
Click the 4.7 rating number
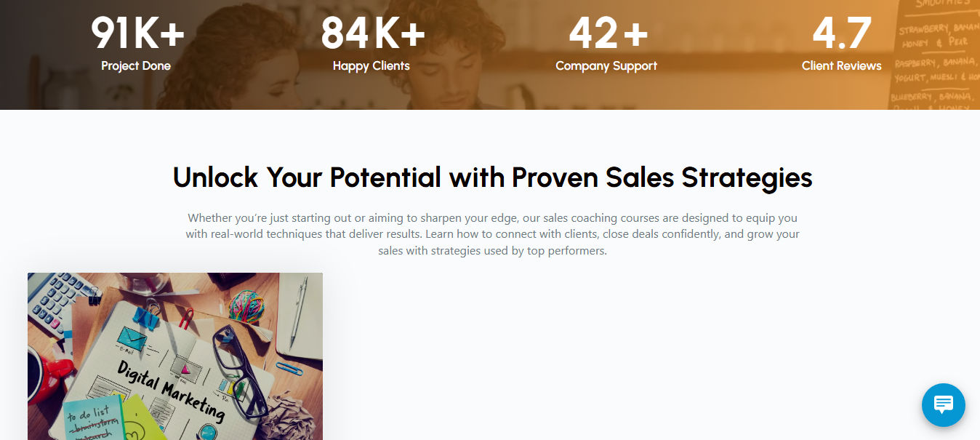click(842, 33)
